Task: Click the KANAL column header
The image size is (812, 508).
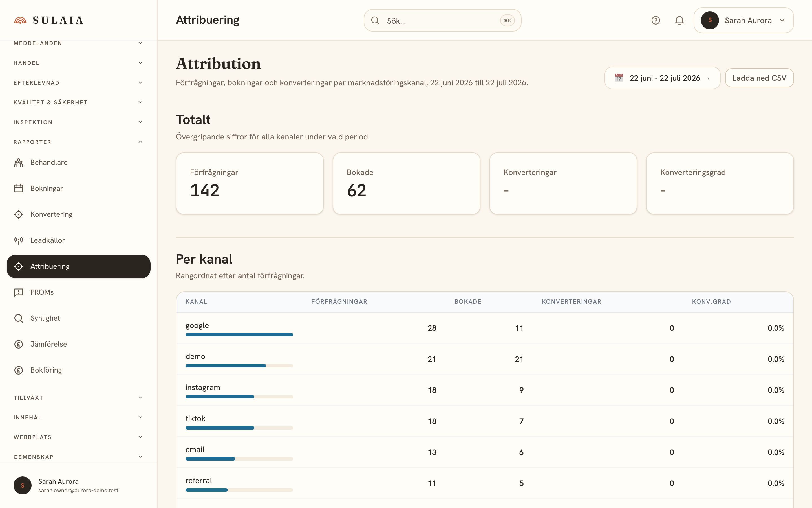Action: [x=196, y=302]
